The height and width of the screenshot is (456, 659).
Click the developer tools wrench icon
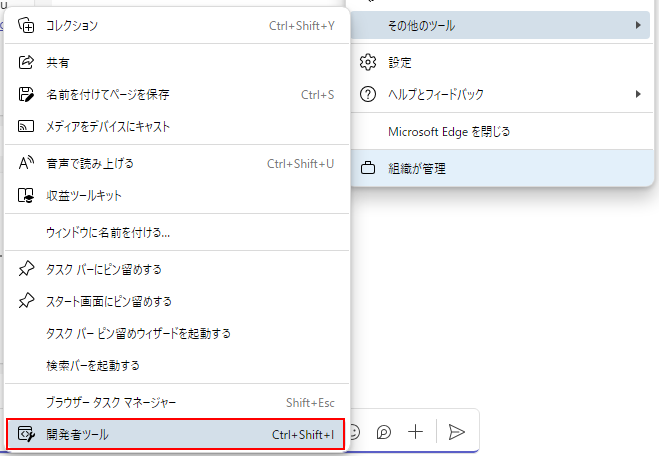point(26,434)
